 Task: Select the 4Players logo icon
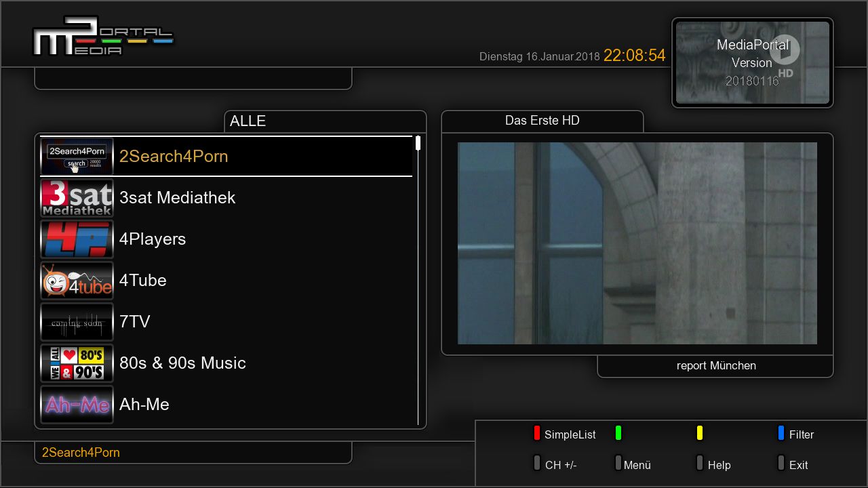[77, 239]
